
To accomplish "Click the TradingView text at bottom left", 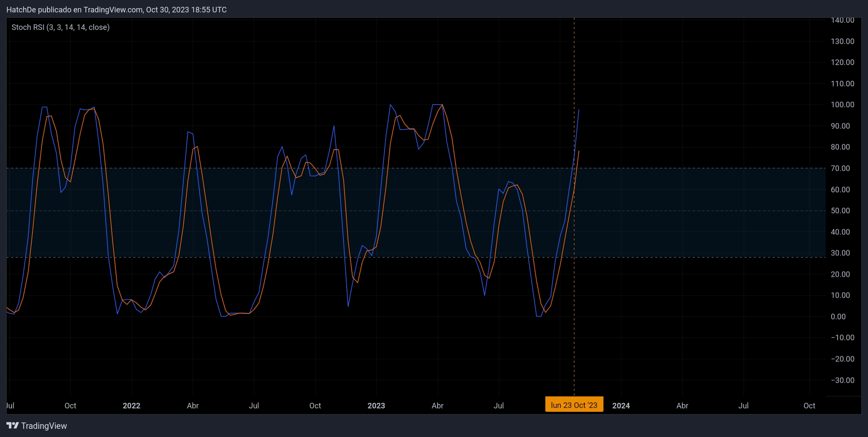I will click(44, 426).
